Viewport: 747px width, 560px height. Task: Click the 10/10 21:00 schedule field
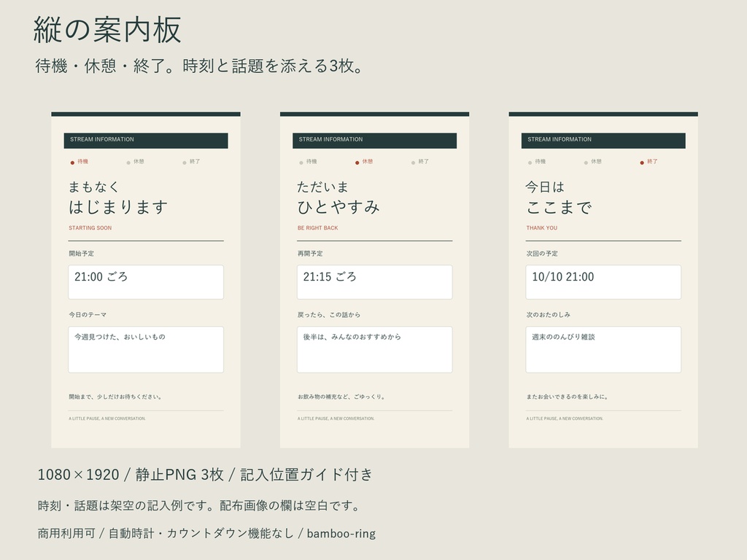coord(603,282)
